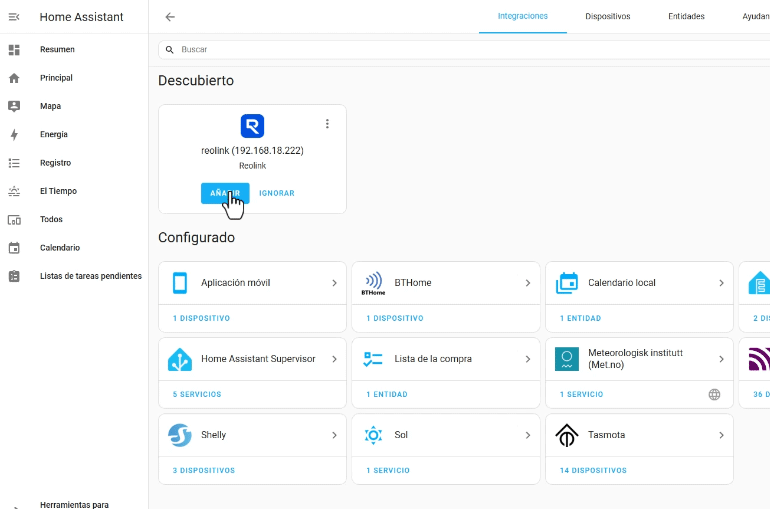This screenshot has width=770, height=509.
Task: Click the cloud globe icon on Met.no
Action: click(715, 395)
